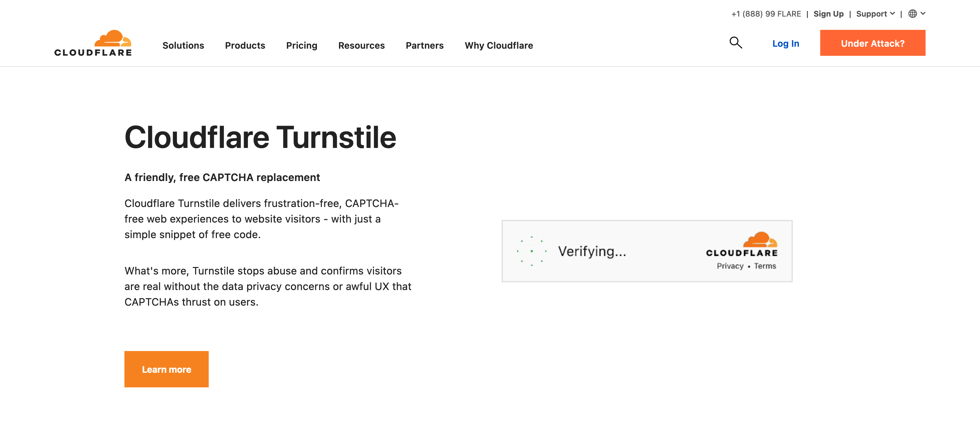Open the language globe selector
Screen dimensions: 980x437
[916, 14]
